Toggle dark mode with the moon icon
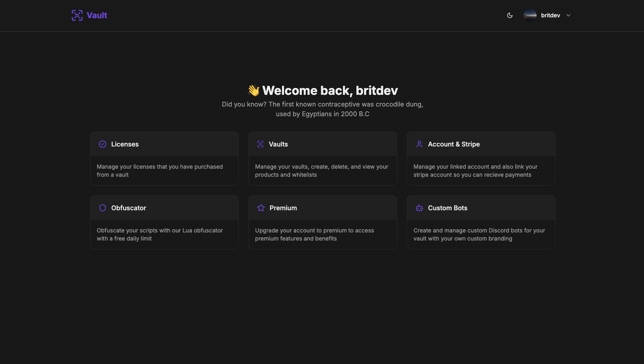644x364 pixels. [x=510, y=15]
